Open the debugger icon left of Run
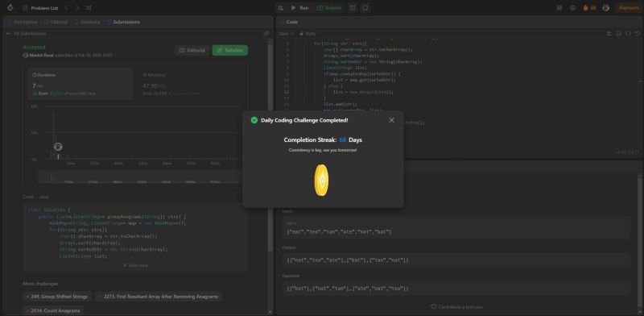644x316 pixels. (280, 8)
